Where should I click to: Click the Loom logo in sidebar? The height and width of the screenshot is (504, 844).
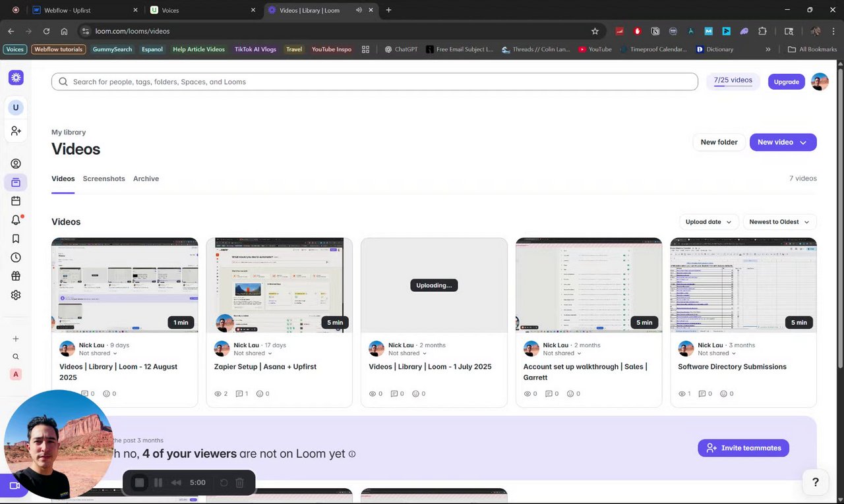(16, 78)
